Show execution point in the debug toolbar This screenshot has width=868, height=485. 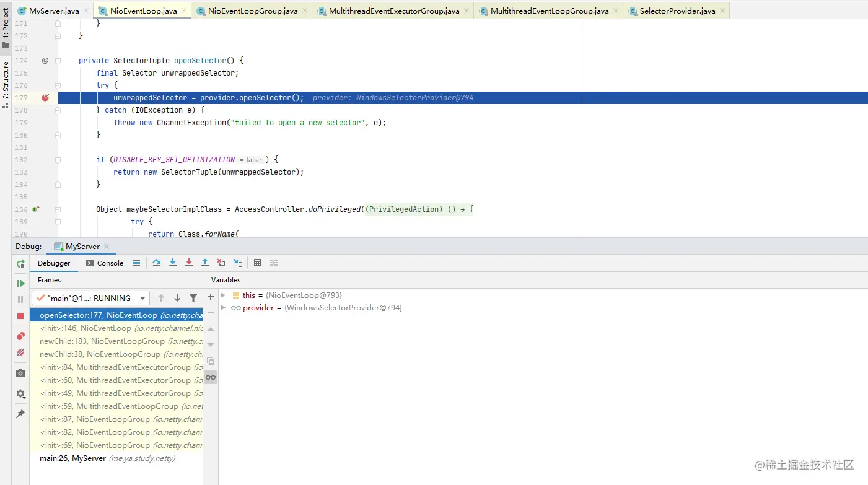[136, 263]
